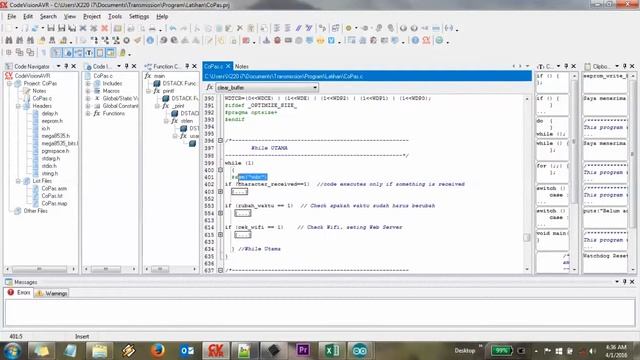640x360 pixels.
Task: Open Excel from the Windows taskbar
Action: pyautogui.click(x=332, y=351)
